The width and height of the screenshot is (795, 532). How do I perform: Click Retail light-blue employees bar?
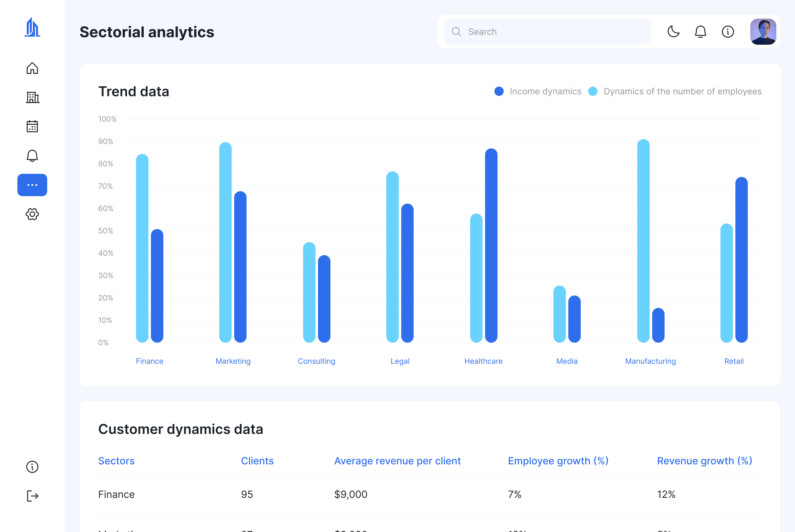726,283
